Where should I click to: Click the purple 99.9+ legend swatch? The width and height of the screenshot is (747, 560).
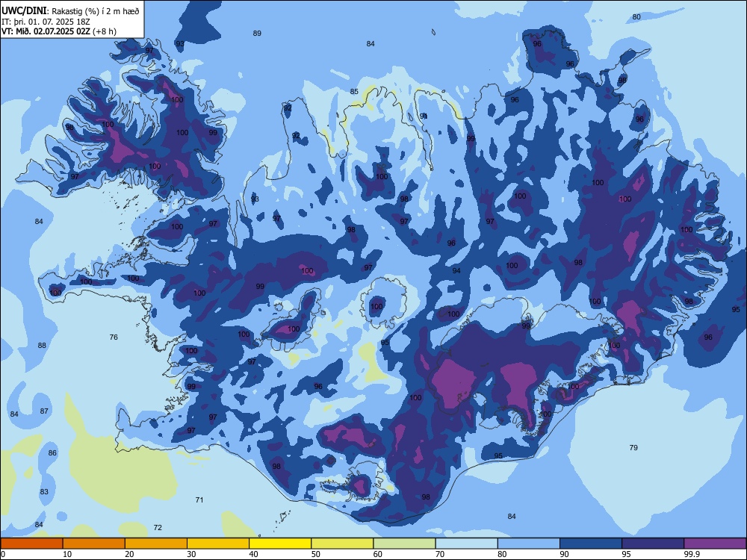point(715,544)
